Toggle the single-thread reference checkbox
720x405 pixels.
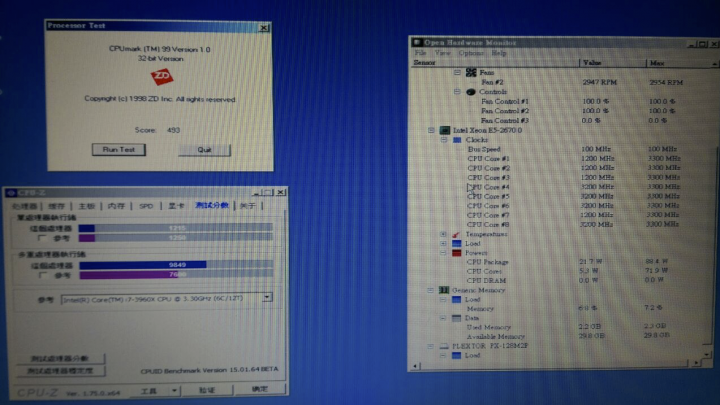42,238
